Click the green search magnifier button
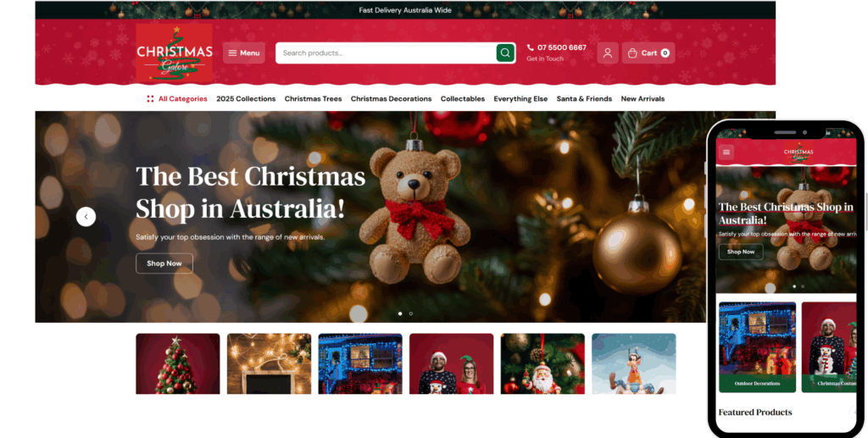Screen dimensions: 868x438 tap(505, 53)
